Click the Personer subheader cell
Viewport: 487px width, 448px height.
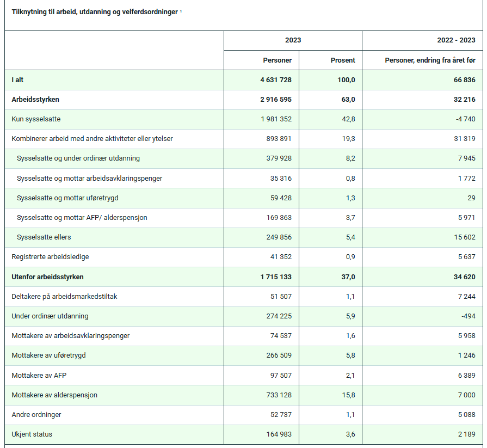[x=262, y=60]
